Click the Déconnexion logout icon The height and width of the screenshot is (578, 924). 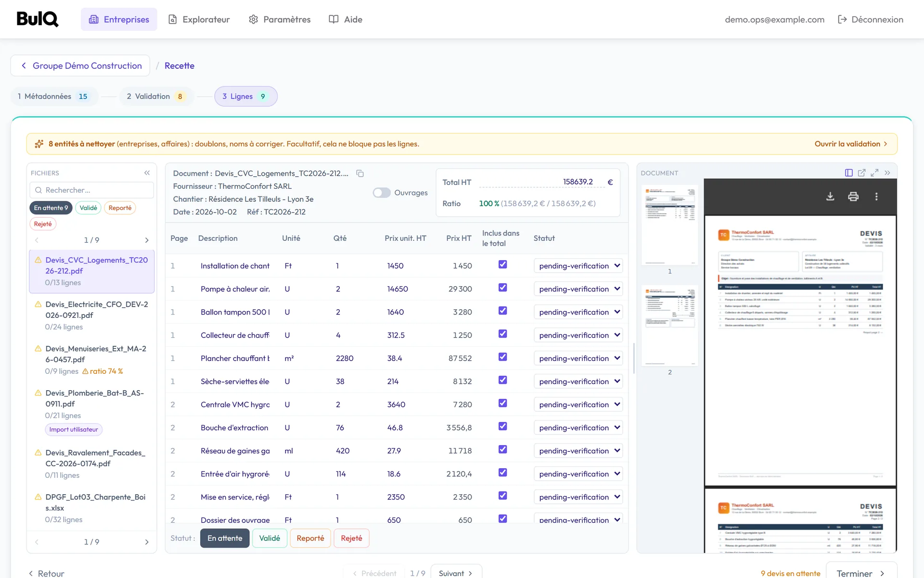[842, 19]
